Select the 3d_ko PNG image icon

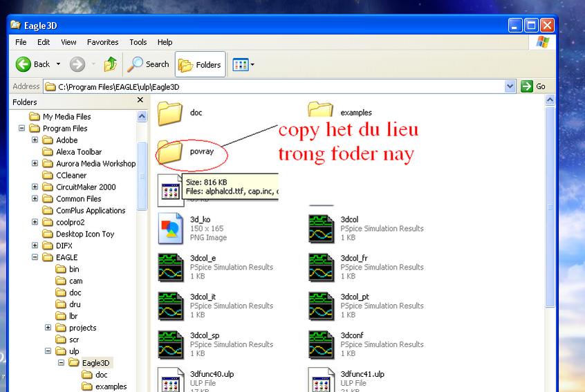(x=171, y=228)
